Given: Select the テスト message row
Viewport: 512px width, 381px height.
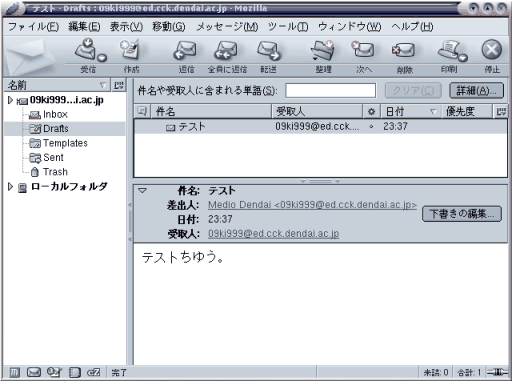Looking at the screenshot, I should [321, 126].
